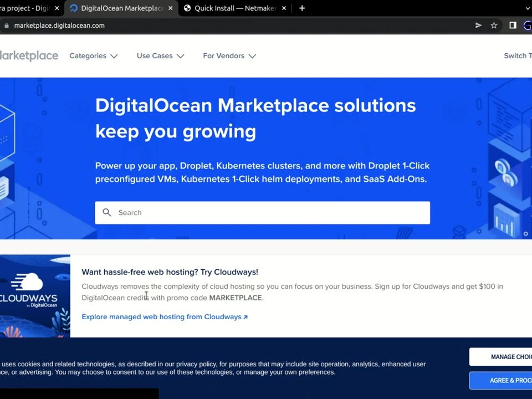Click the share page arrow icon
Screen dimensions: 532x399
click(x=478, y=25)
